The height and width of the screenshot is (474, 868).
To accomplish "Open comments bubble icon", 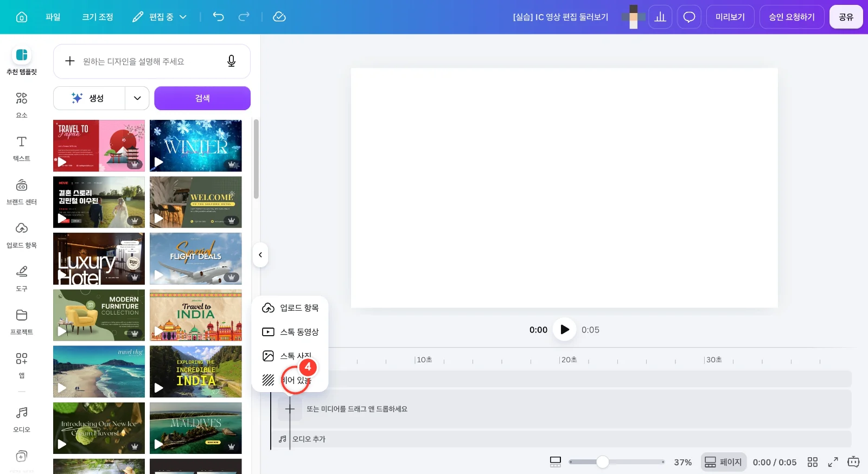I will pyautogui.click(x=689, y=17).
